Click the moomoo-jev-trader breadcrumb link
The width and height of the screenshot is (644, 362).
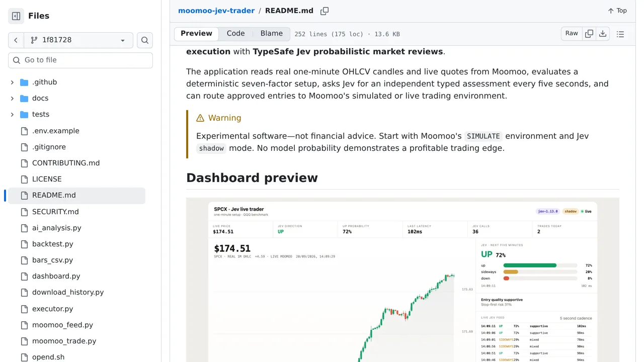216,11
